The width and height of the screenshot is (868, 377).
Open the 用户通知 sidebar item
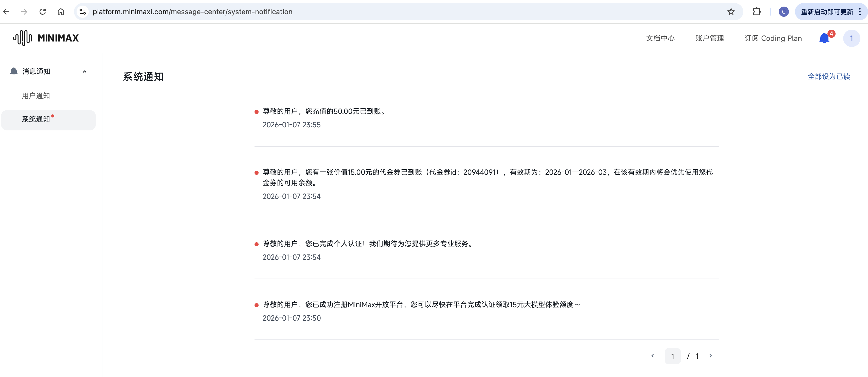click(36, 96)
